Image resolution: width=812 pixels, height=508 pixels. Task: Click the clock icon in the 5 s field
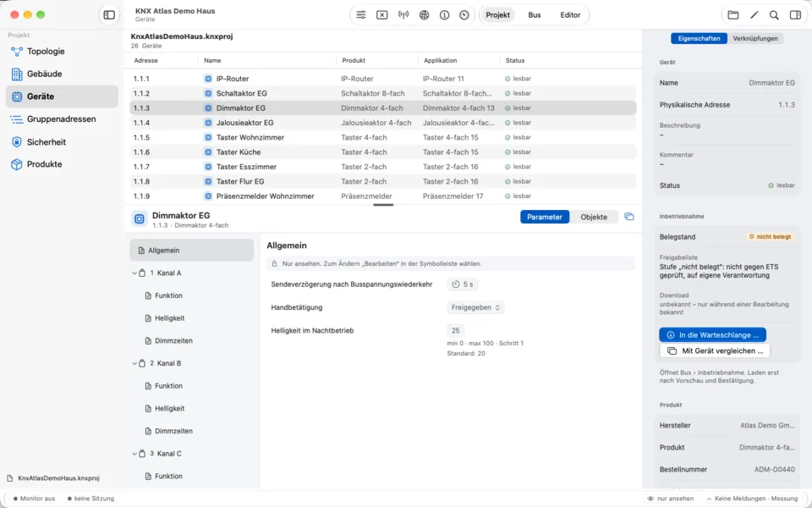(456, 284)
